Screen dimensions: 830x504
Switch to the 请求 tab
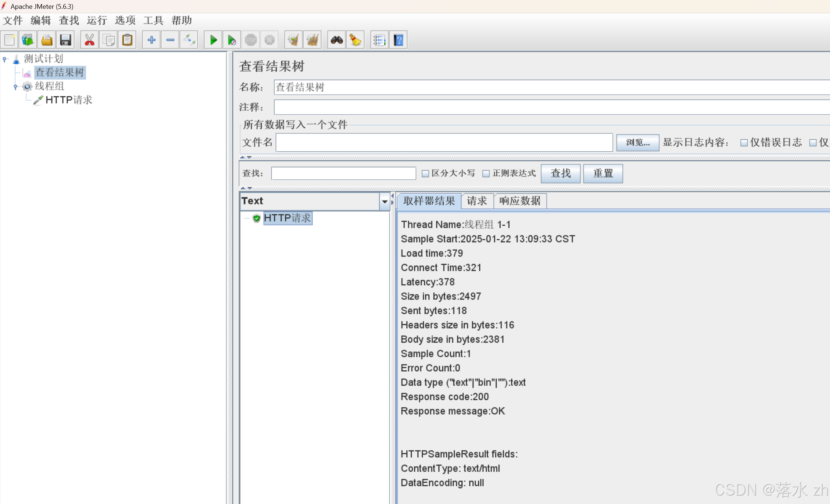tap(477, 201)
